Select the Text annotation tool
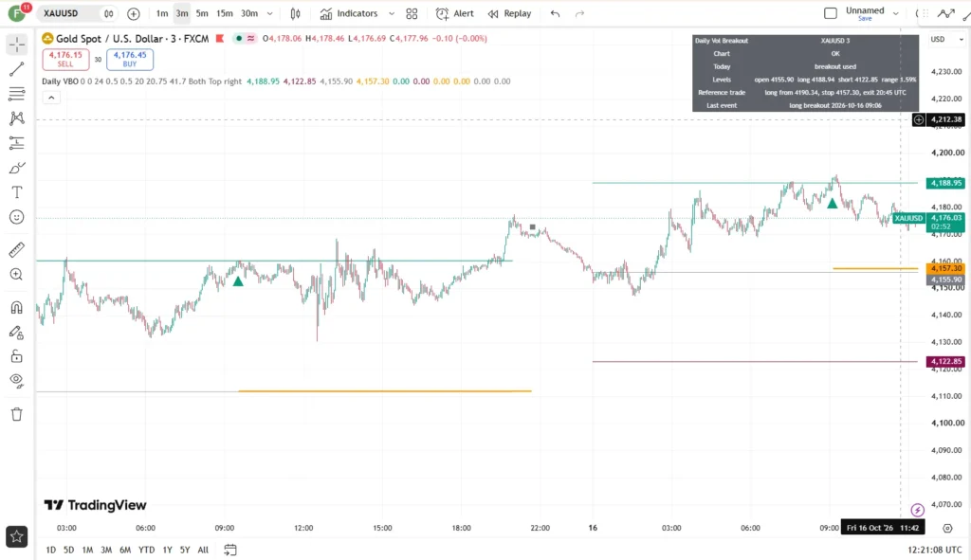Screen dimensions: 971x560 tap(17, 192)
